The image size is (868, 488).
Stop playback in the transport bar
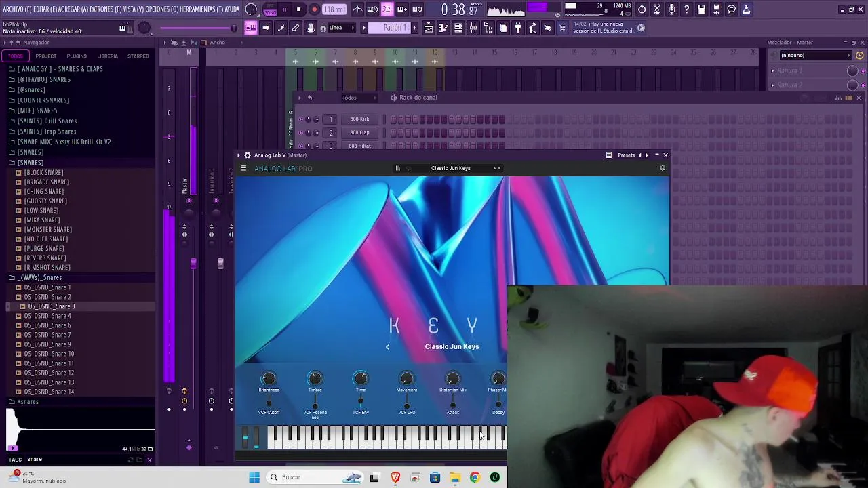click(x=298, y=9)
